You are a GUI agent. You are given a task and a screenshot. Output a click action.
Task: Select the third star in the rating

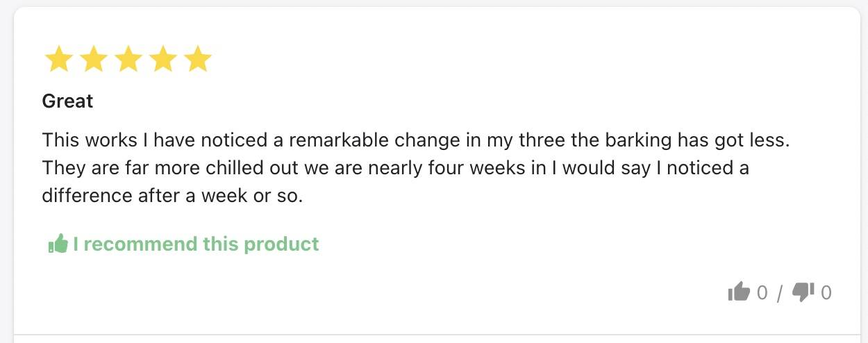pos(128,60)
